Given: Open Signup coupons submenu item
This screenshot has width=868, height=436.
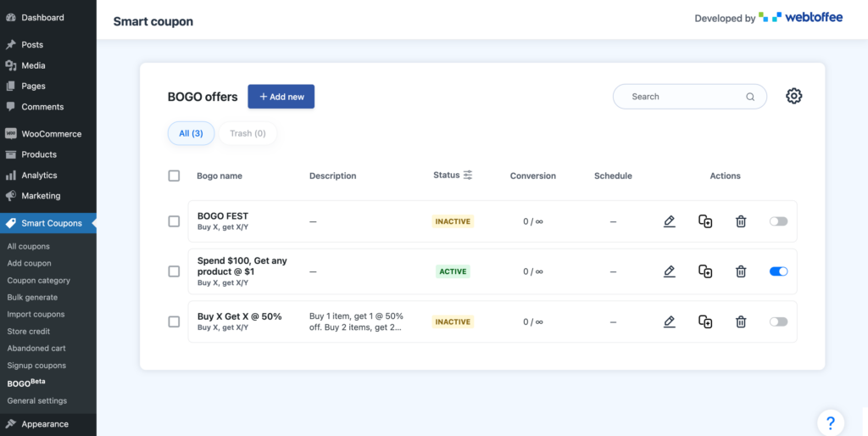Looking at the screenshot, I should 36,366.
